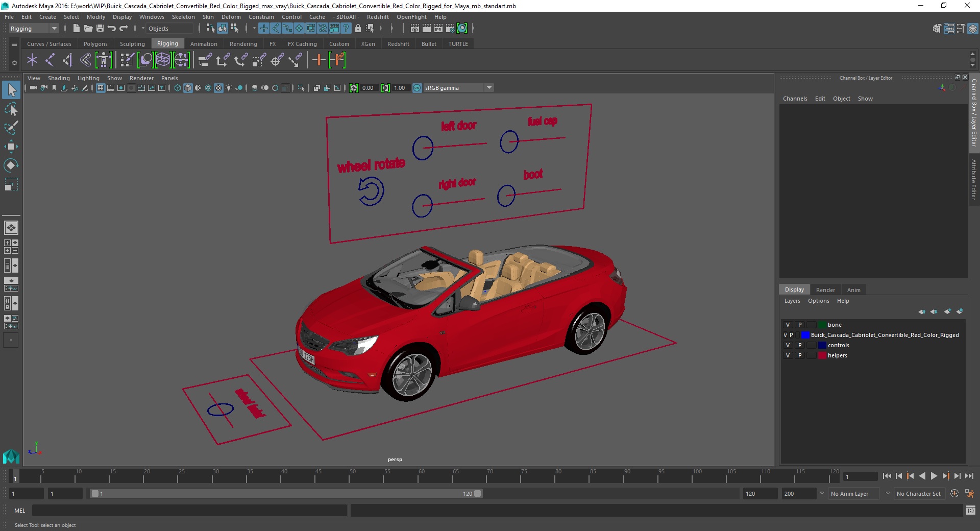Toggle textured display in viewport

pos(218,88)
